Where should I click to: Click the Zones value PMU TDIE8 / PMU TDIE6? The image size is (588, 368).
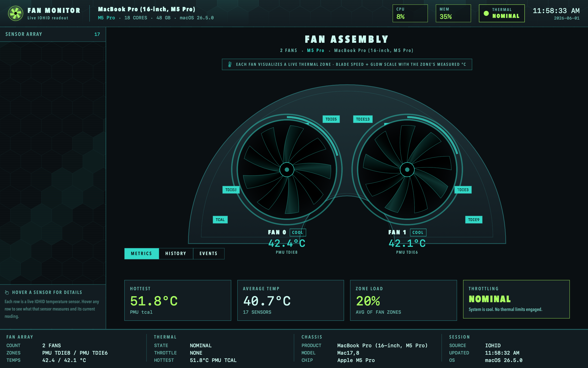pos(75,353)
